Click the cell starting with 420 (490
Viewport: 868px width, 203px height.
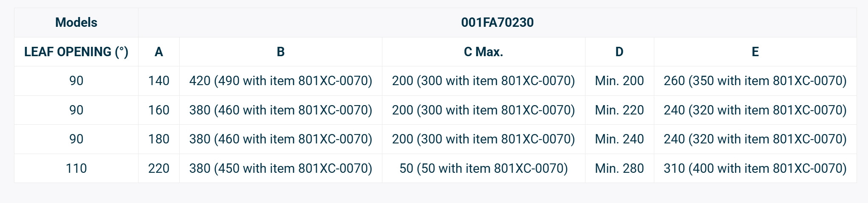point(280,81)
